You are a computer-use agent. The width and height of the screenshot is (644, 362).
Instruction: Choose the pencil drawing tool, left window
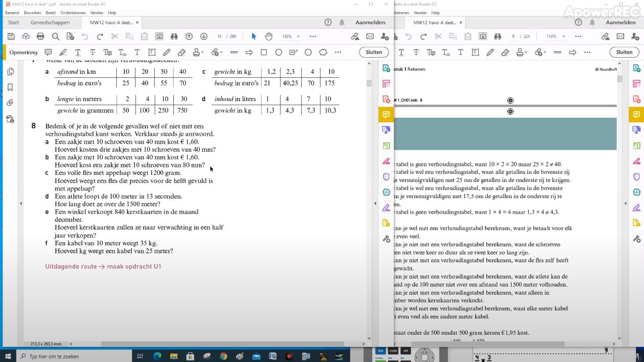point(166,52)
